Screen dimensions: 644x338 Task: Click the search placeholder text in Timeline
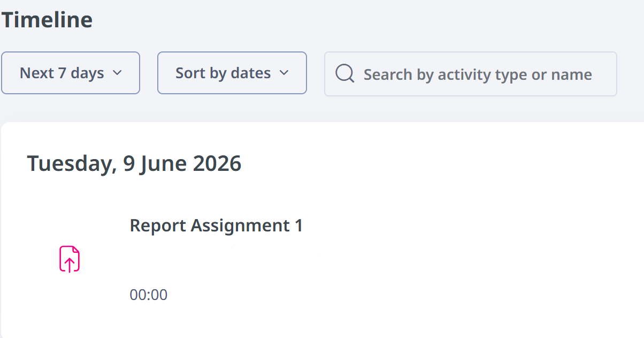point(478,74)
